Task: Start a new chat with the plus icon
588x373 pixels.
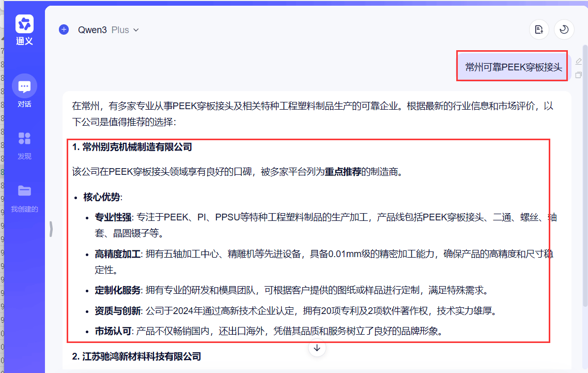Action: [x=64, y=29]
